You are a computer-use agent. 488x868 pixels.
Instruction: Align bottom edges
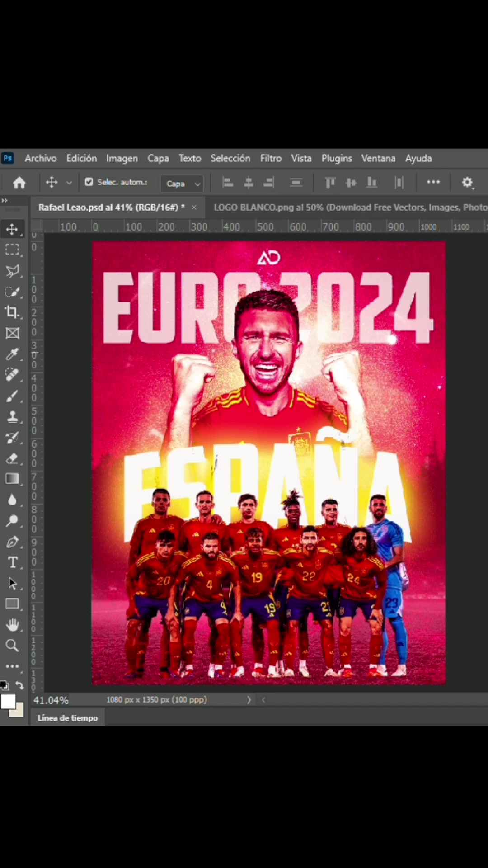point(372,183)
